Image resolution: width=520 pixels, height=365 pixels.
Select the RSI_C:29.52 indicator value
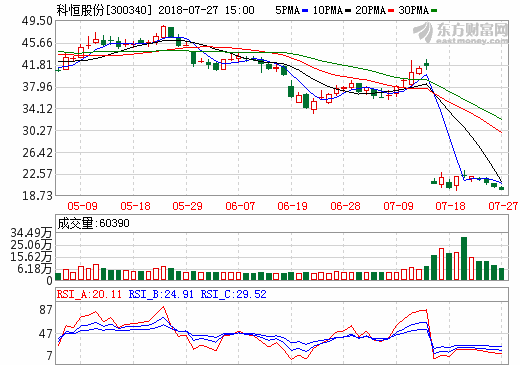pyautogui.click(x=233, y=294)
